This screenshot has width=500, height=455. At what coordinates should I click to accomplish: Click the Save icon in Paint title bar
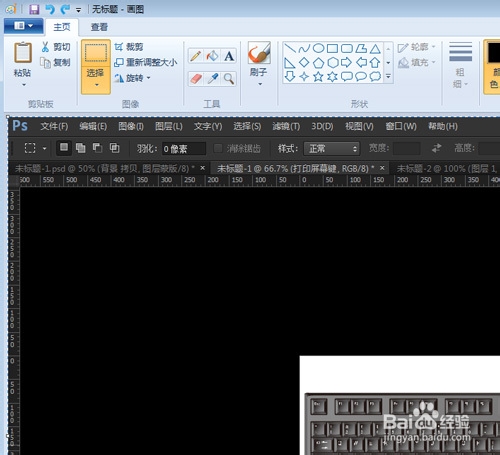34,9
